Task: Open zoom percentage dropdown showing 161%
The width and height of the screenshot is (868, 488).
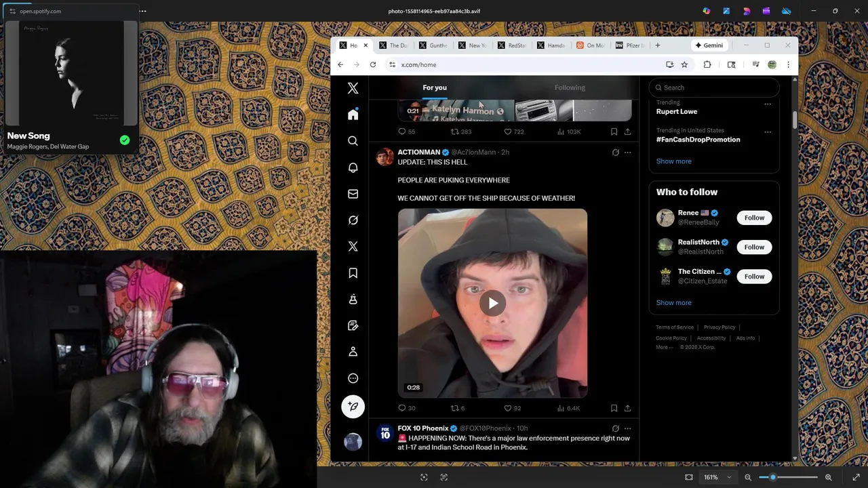Action: [x=718, y=477]
